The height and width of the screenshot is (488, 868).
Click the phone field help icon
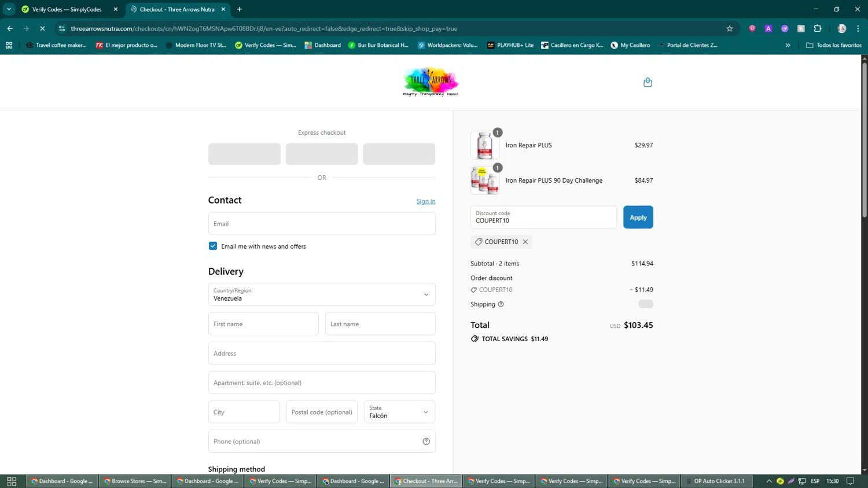tap(426, 441)
